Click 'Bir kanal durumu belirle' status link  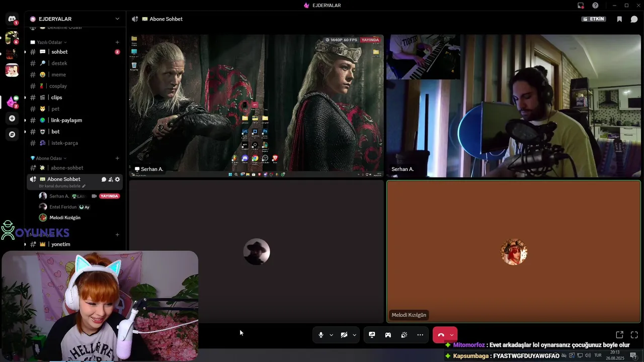click(62, 186)
